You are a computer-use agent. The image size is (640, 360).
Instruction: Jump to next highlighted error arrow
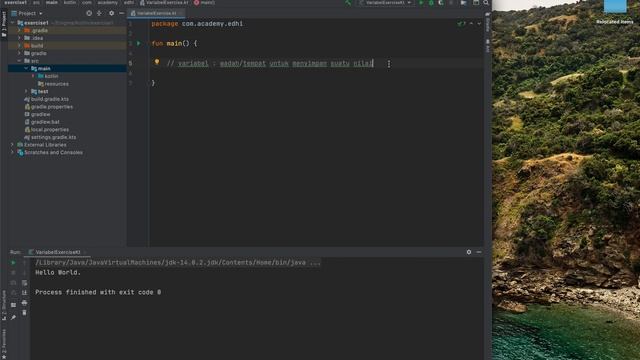pos(479,24)
